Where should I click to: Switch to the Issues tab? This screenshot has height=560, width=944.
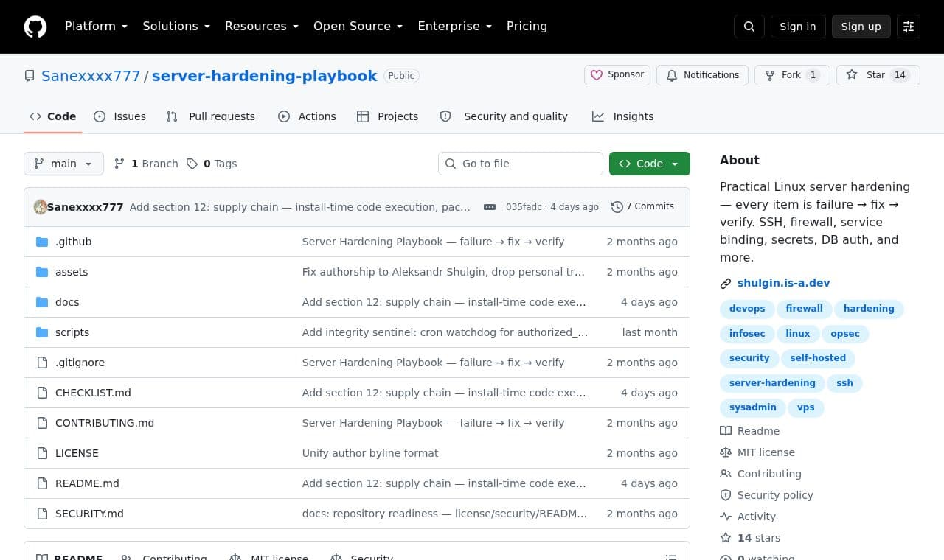coord(120,116)
